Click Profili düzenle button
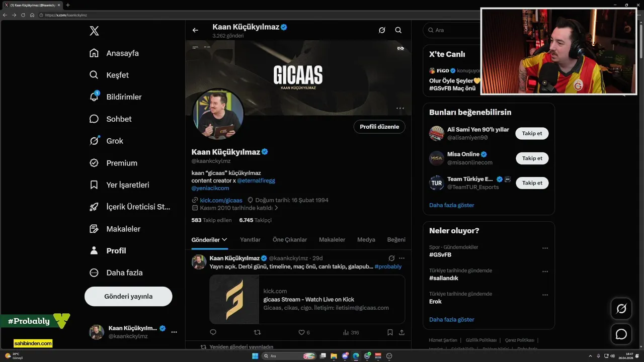 point(379,127)
